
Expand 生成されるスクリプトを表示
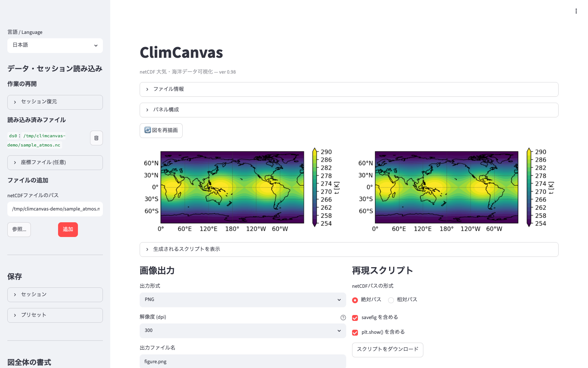point(349,249)
